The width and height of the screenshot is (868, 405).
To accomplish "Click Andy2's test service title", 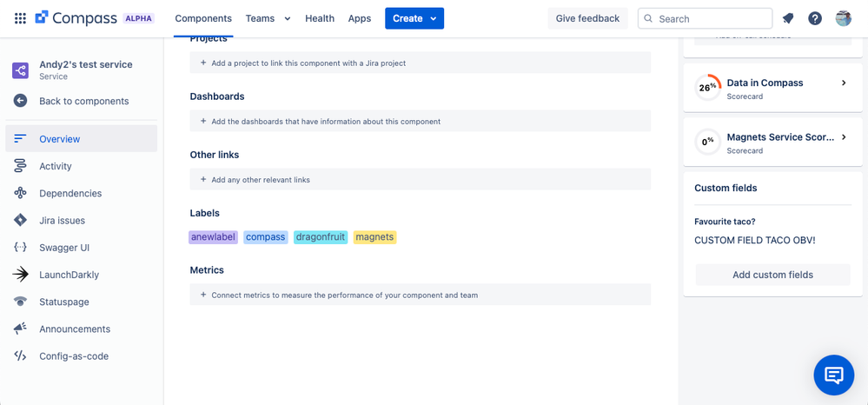I will (86, 64).
